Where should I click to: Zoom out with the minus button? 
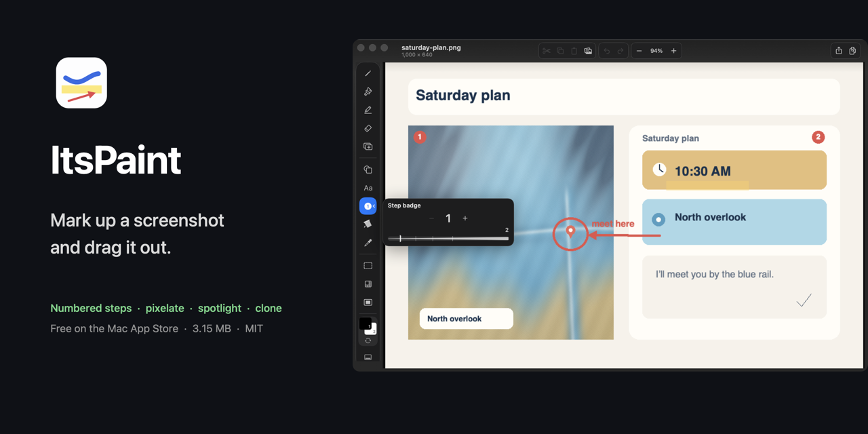[639, 51]
